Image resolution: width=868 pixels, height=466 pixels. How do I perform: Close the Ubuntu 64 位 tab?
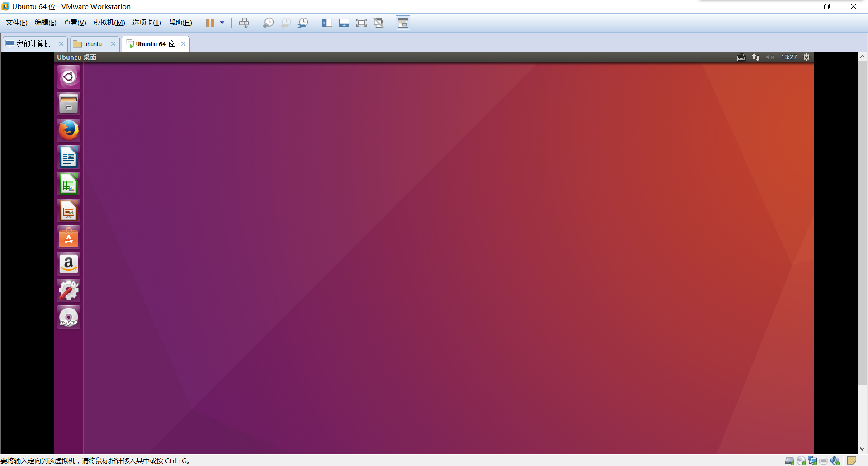coord(183,44)
